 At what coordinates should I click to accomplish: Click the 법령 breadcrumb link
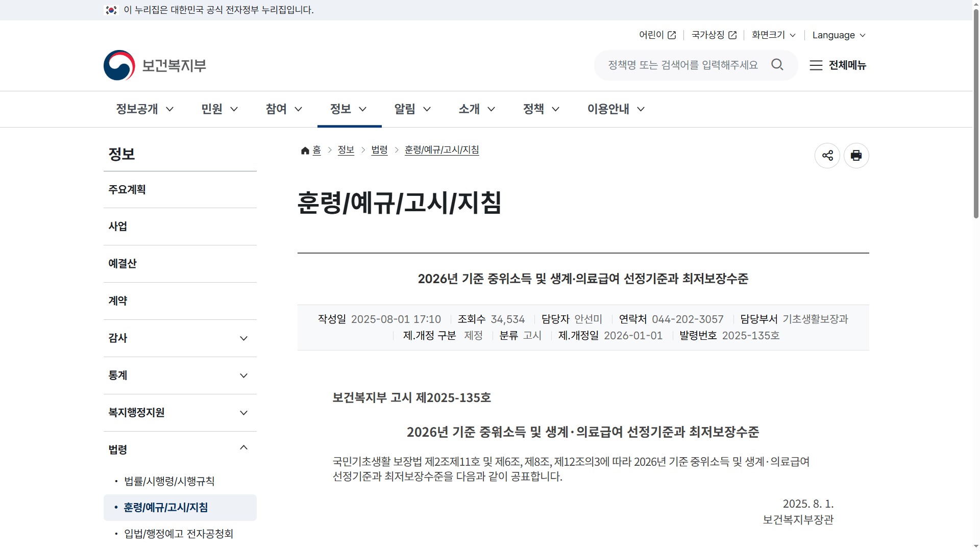click(x=379, y=150)
